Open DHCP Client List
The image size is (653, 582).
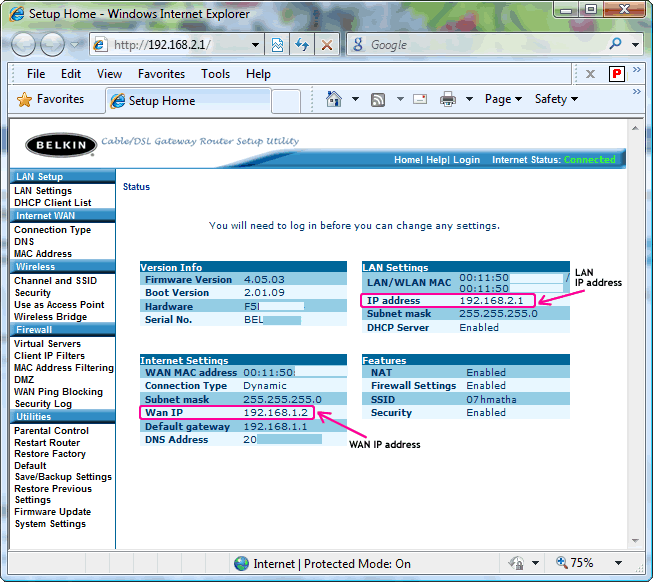(52, 203)
